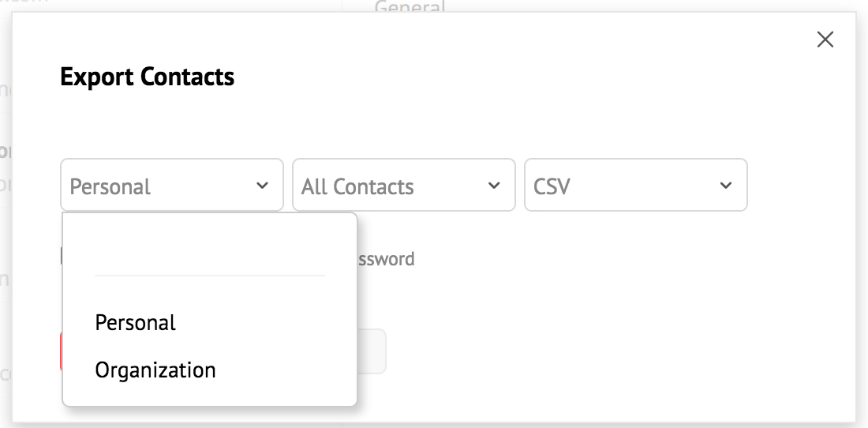868x428 pixels.
Task: Click the divider line inside the open list
Action: coord(209,276)
